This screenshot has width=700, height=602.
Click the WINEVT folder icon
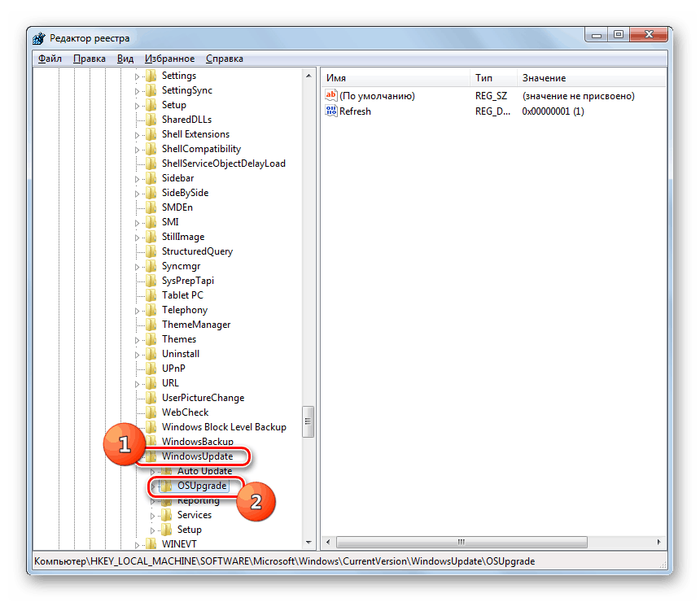[x=151, y=544]
